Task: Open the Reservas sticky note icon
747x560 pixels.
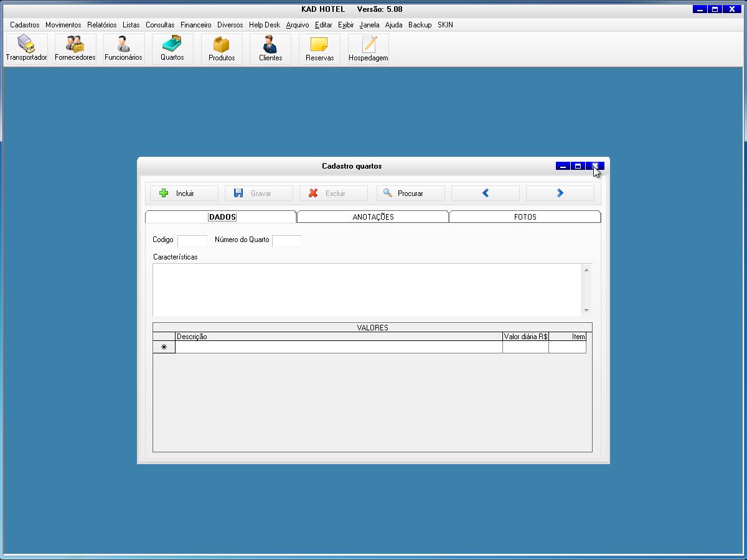Action: 319,49
